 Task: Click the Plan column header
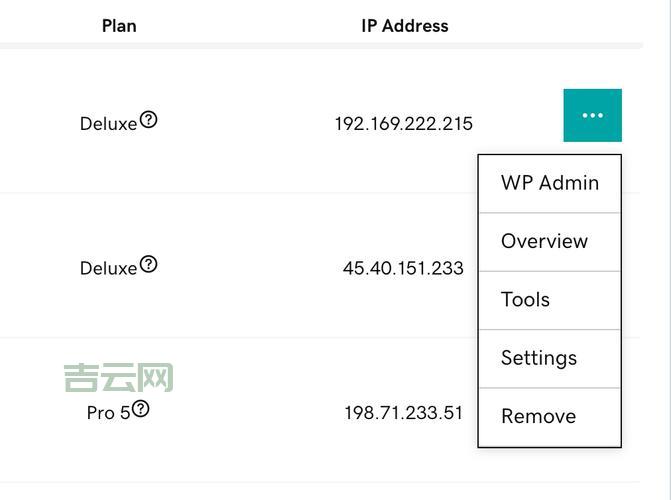[119, 26]
